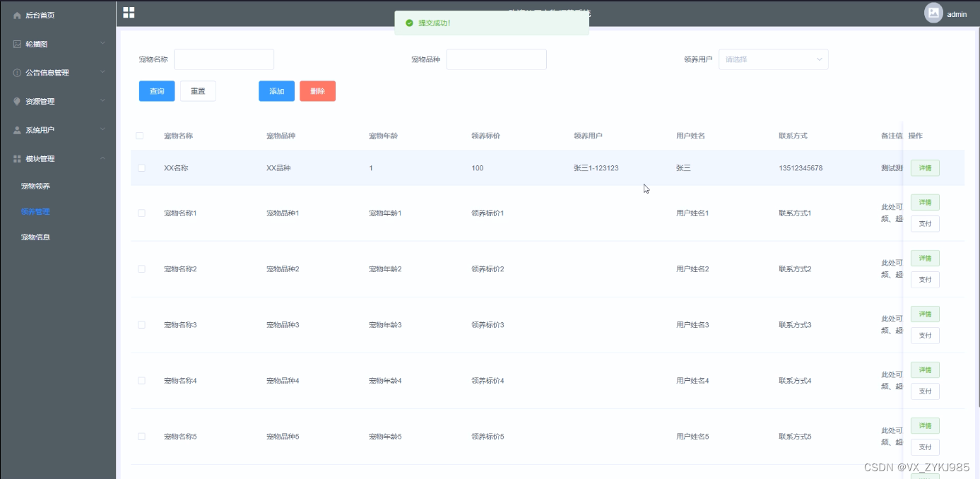Click the 重置 button
This screenshot has height=479, width=980.
pyautogui.click(x=198, y=91)
